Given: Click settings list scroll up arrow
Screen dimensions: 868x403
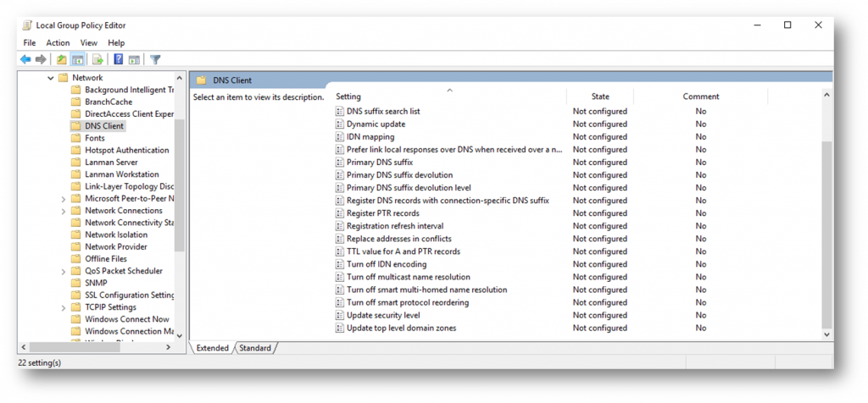Looking at the screenshot, I should coord(826,95).
